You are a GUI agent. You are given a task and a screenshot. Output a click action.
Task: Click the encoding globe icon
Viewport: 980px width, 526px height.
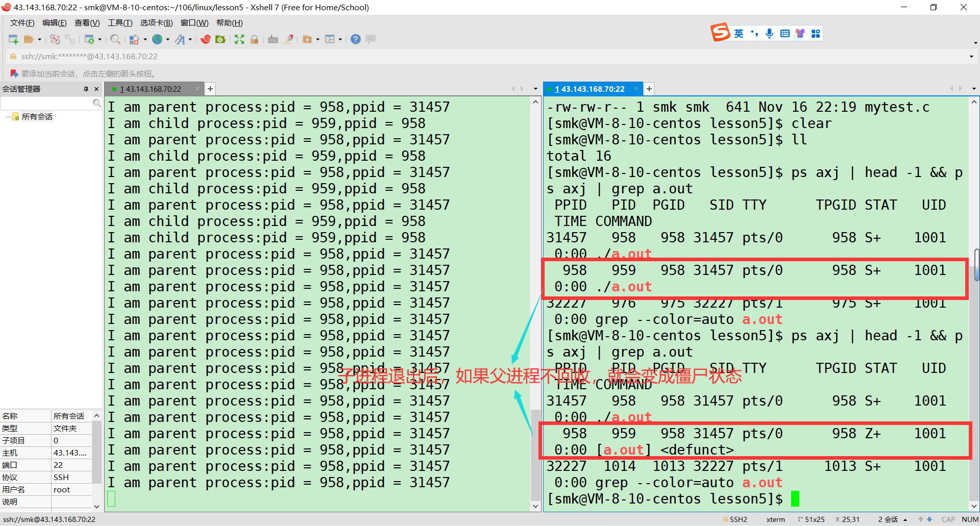[x=157, y=39]
